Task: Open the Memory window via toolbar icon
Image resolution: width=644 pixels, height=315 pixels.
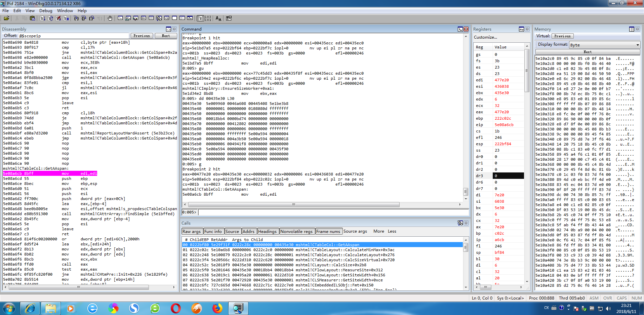Action: pos(151,18)
